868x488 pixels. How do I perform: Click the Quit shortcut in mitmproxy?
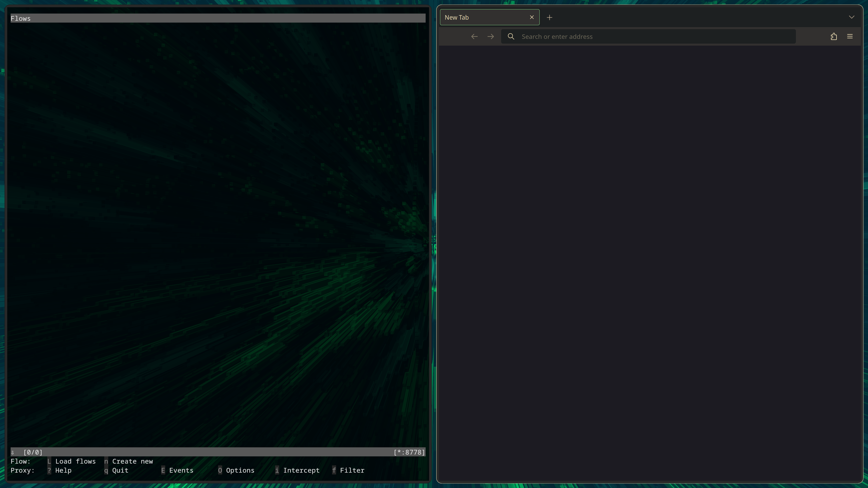[x=116, y=470]
